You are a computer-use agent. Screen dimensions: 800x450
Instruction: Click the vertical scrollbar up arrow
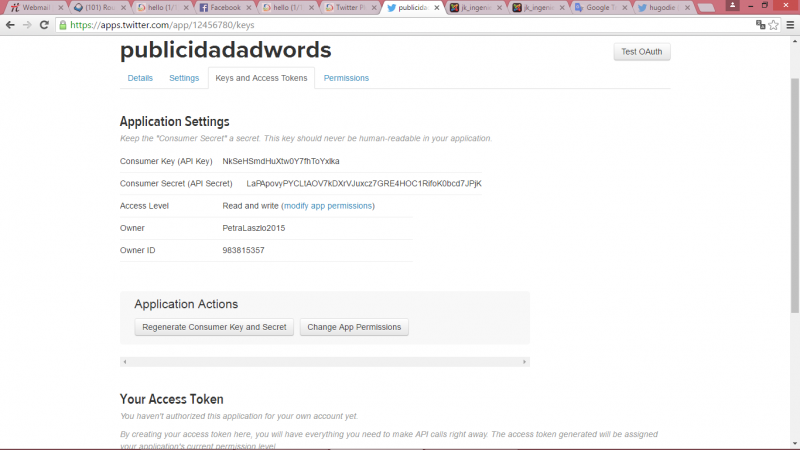point(795,41)
